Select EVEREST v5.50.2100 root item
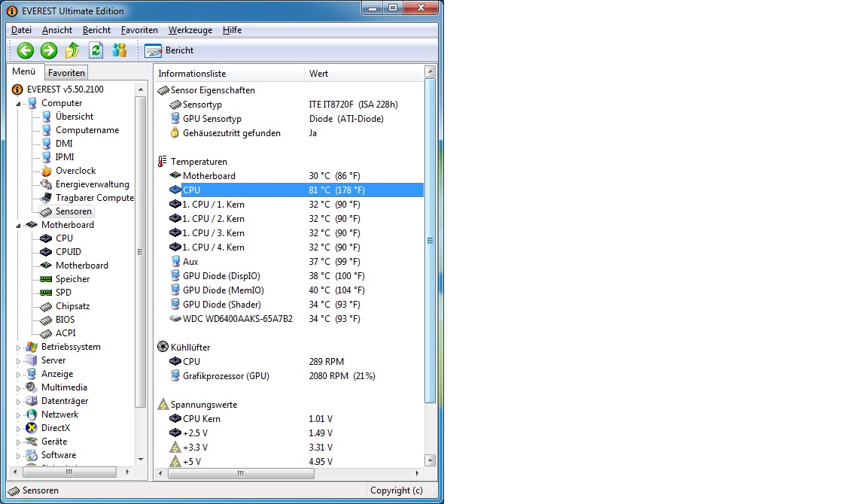Screen dimensions: 867x504 [x=65, y=89]
